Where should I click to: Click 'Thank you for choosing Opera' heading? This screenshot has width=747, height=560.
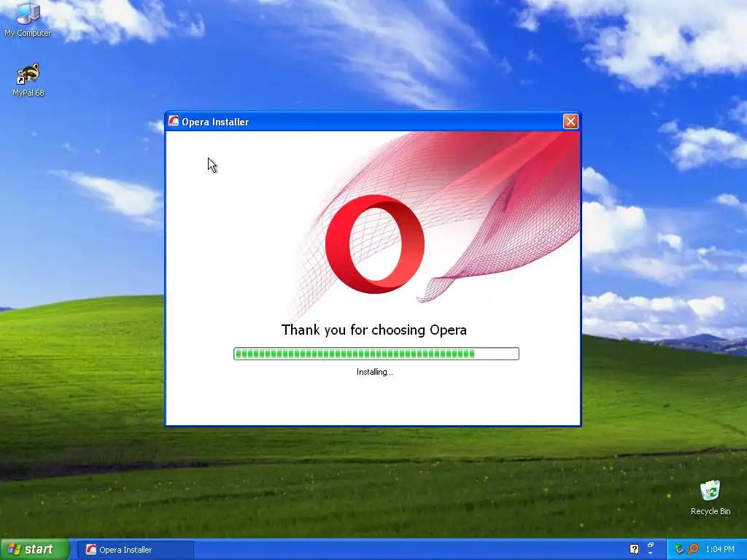(x=374, y=330)
